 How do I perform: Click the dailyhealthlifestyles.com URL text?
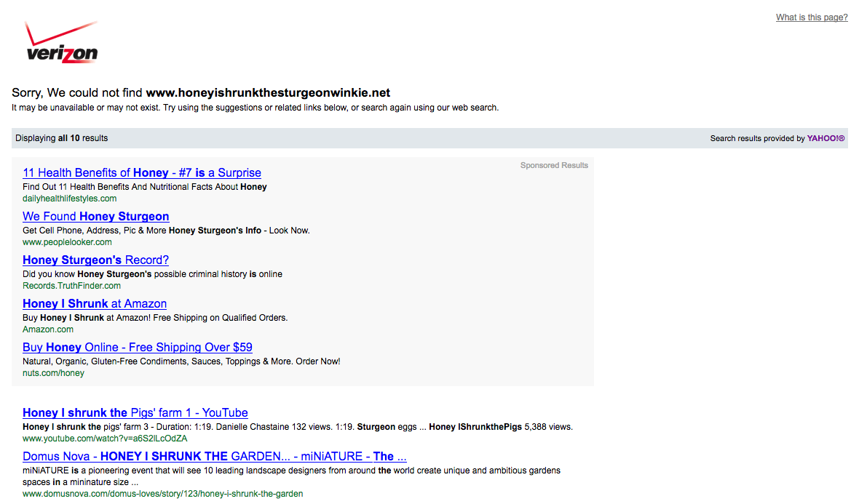coord(70,199)
